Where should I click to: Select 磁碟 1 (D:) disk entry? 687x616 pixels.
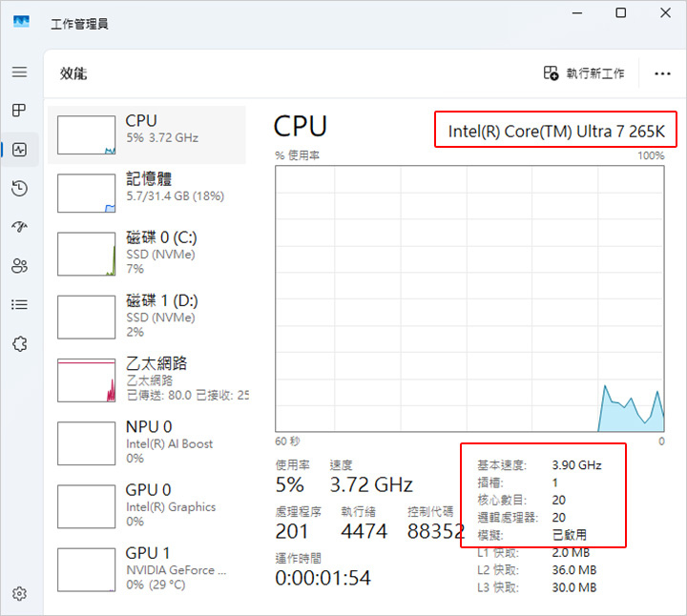point(147,317)
